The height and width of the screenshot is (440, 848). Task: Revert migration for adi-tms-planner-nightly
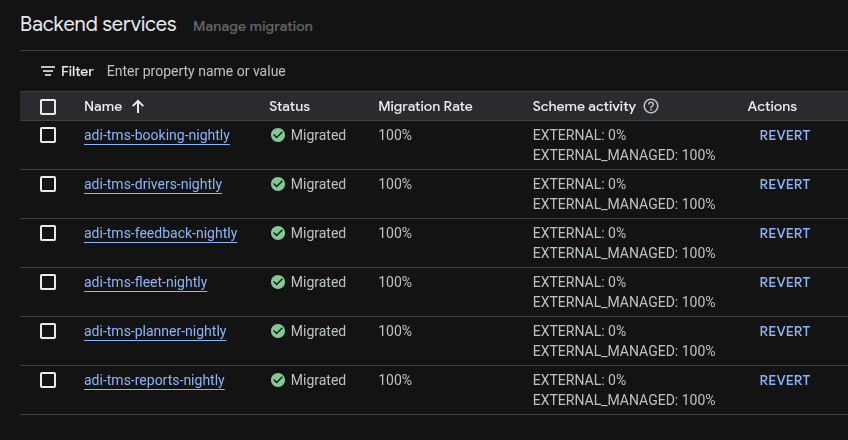(785, 331)
